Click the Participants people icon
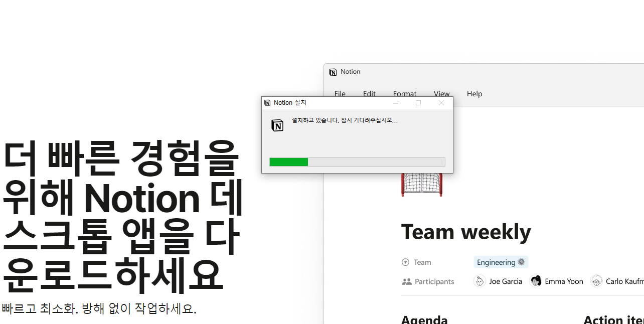This screenshot has height=324, width=644. tap(407, 282)
